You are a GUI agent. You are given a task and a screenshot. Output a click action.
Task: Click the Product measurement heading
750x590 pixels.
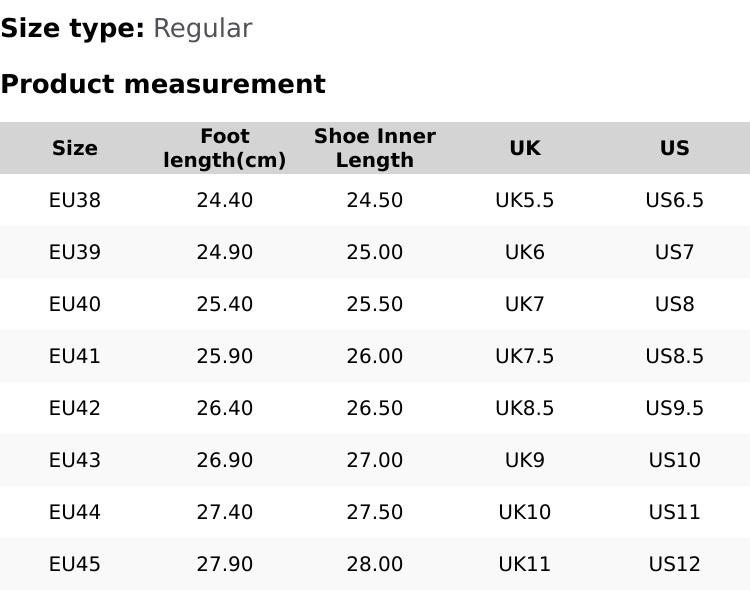(163, 84)
